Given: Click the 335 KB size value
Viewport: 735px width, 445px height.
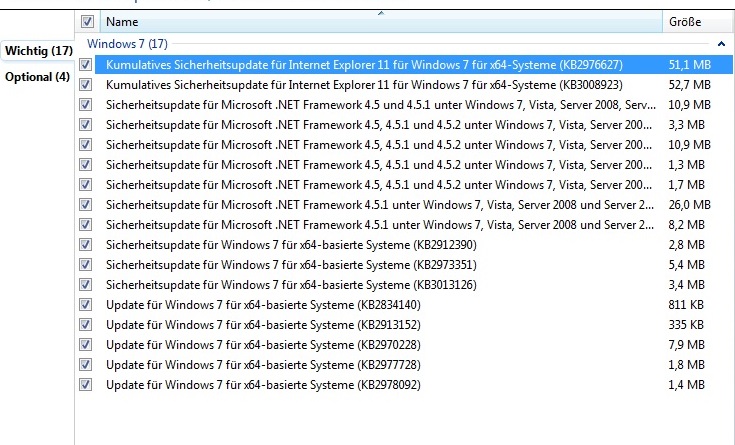Looking at the screenshot, I should click(x=686, y=324).
